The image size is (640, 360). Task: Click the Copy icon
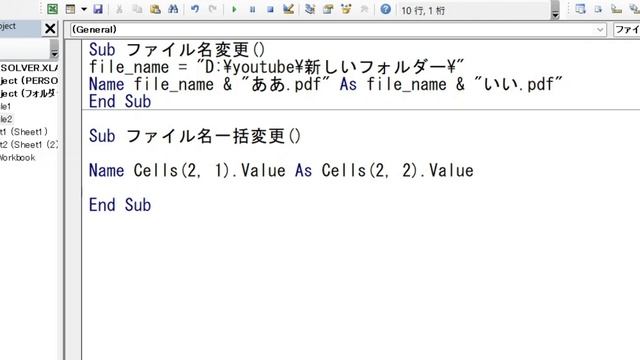pyautogui.click(x=138, y=9)
